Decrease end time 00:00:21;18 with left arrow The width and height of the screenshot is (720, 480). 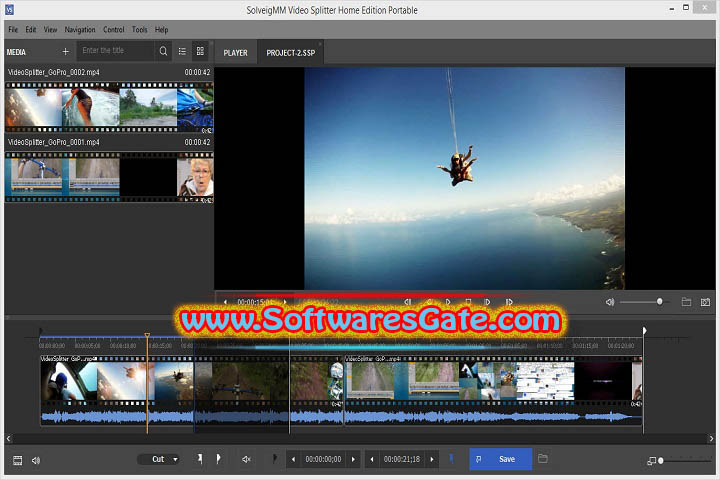(x=371, y=459)
